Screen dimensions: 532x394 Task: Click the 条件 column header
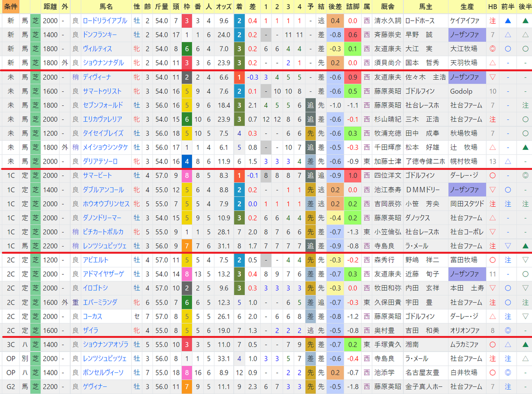click(10, 7)
